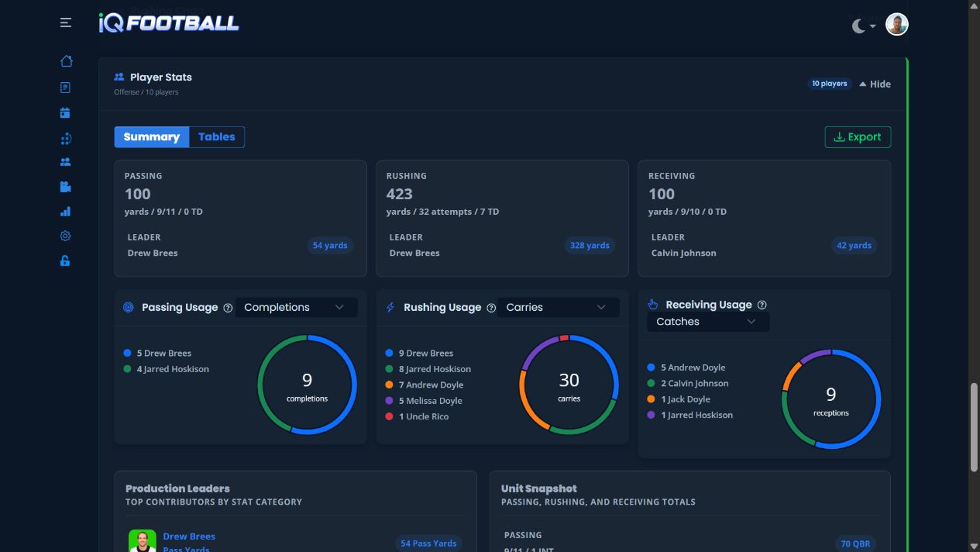Open the Completions dropdown
This screenshot has width=980, height=552.
pos(296,307)
